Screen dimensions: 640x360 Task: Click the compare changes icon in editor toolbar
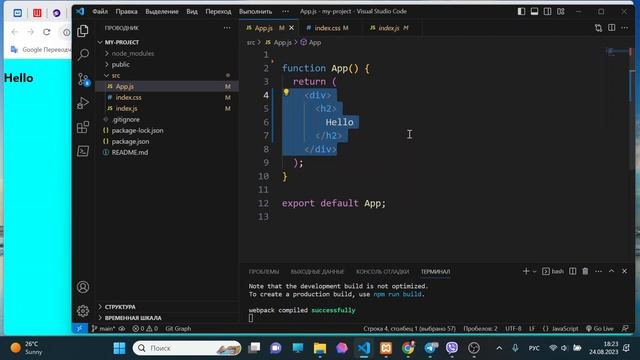[x=598, y=28]
